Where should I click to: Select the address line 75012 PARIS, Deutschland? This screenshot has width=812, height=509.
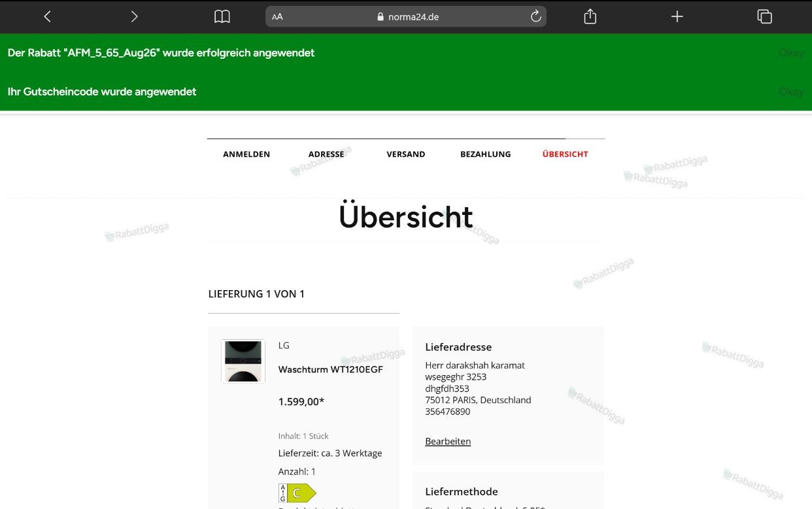point(478,400)
